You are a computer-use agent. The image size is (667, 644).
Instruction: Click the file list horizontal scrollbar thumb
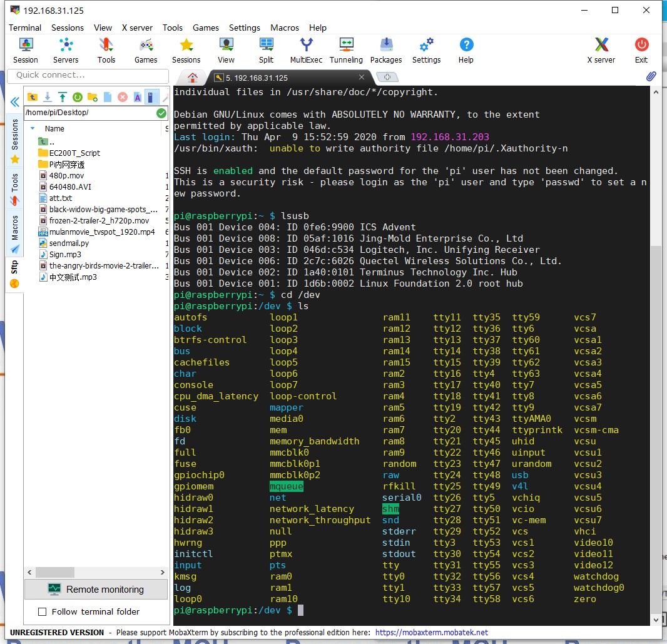(x=55, y=572)
